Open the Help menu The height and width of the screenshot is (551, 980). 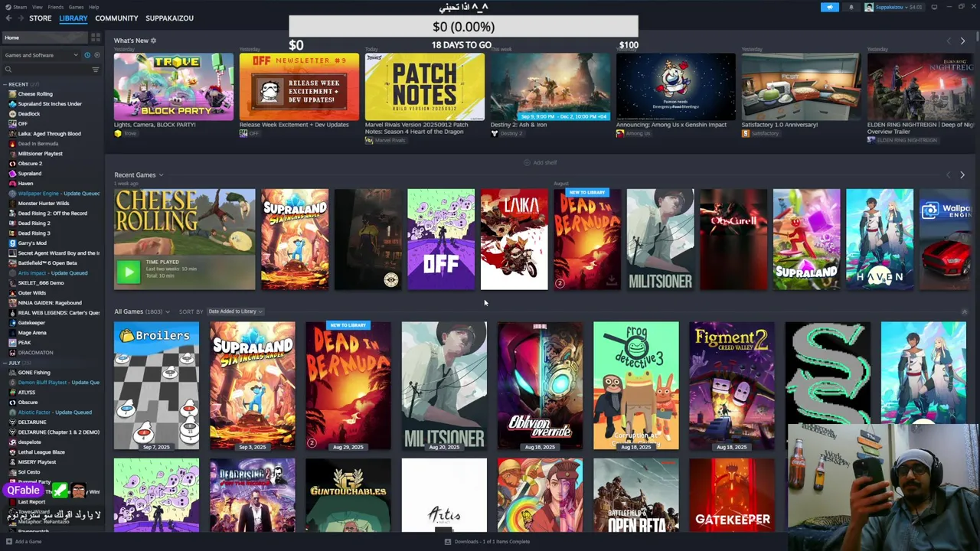(93, 7)
